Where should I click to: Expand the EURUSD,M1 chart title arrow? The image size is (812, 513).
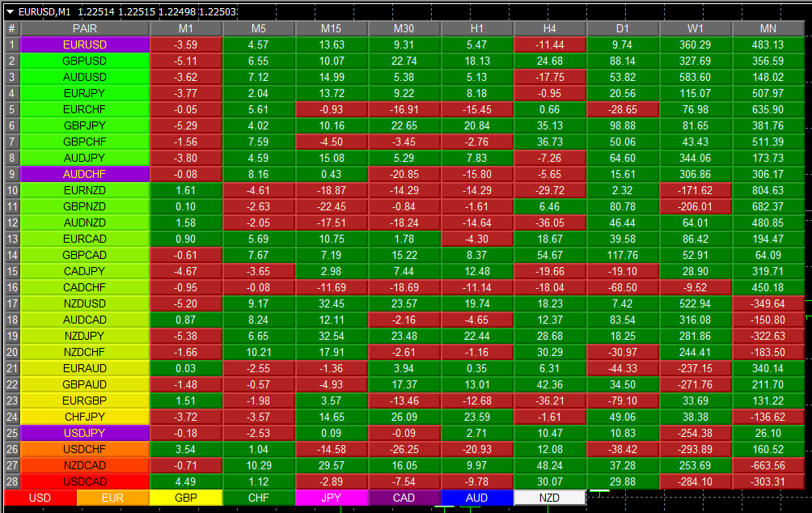pyautogui.click(x=10, y=12)
